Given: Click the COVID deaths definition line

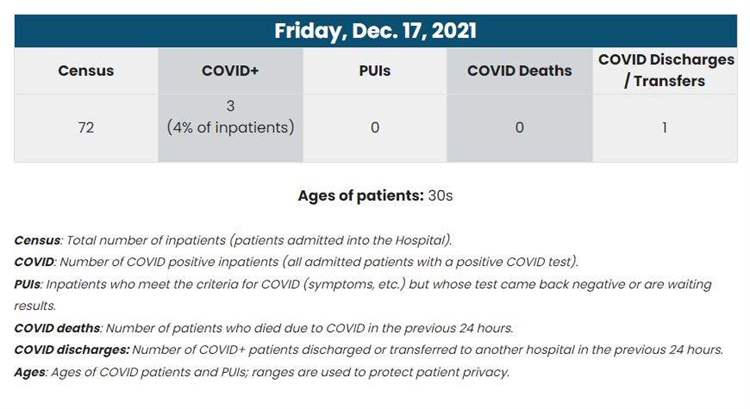Looking at the screenshot, I should point(264,328).
